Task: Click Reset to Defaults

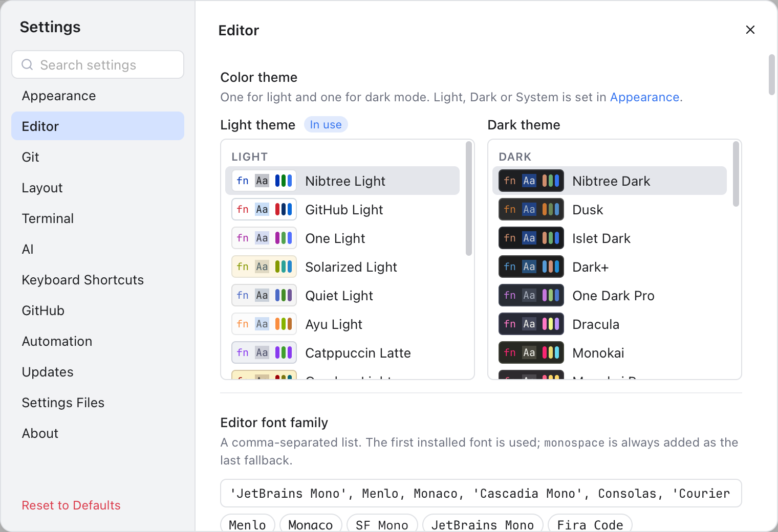Action: [x=71, y=505]
